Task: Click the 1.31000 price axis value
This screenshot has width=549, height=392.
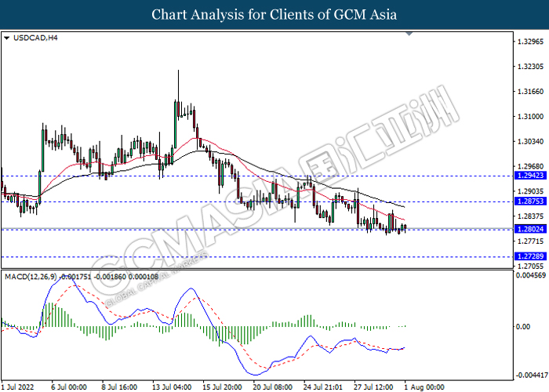Action: pos(530,117)
